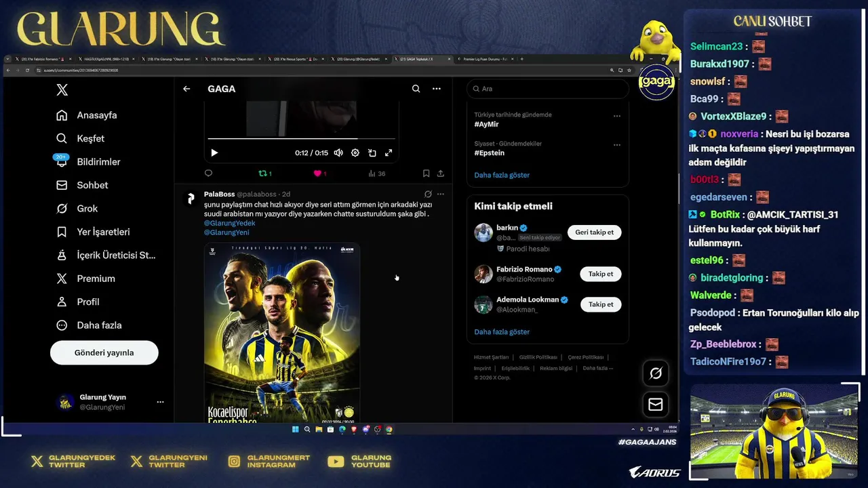Click Daha fazla göster under Kimi takip etmeli
The height and width of the screenshot is (488, 868).
click(x=502, y=332)
